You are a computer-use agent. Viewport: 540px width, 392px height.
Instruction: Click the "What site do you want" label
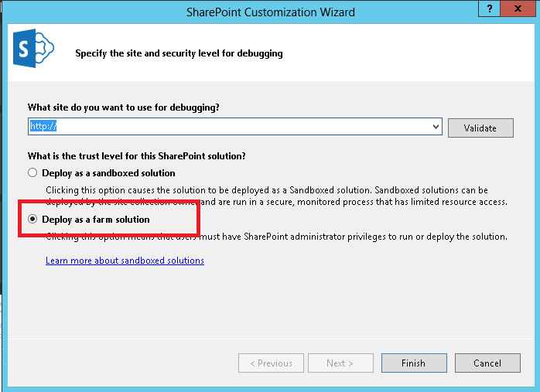coord(123,107)
